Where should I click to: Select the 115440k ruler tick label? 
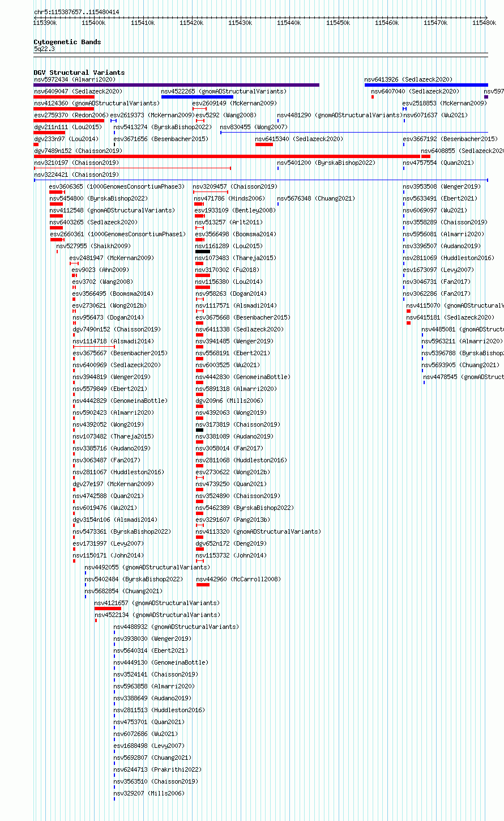click(289, 23)
